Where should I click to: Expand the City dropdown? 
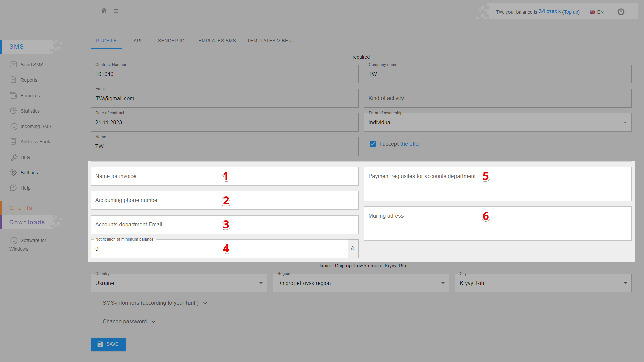543,283
